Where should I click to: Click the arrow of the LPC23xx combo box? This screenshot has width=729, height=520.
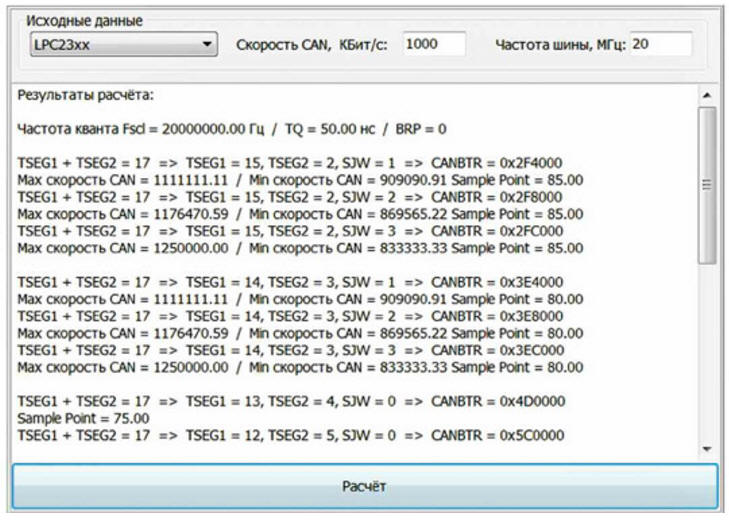[207, 44]
